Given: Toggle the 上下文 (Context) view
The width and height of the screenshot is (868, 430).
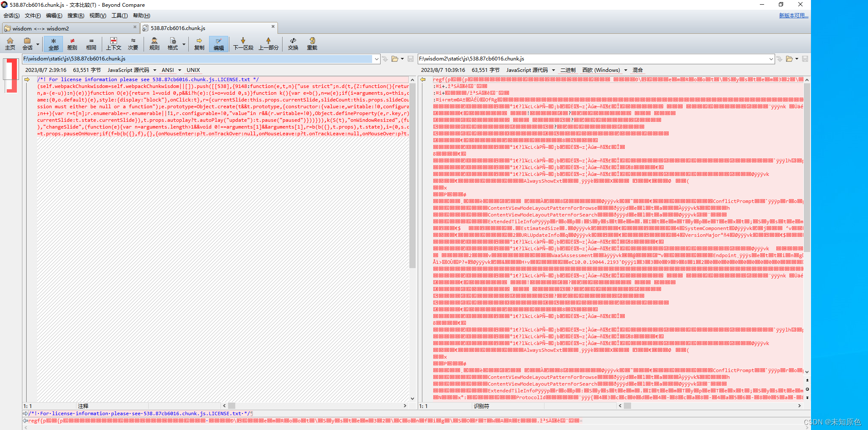Looking at the screenshot, I should pos(114,44).
